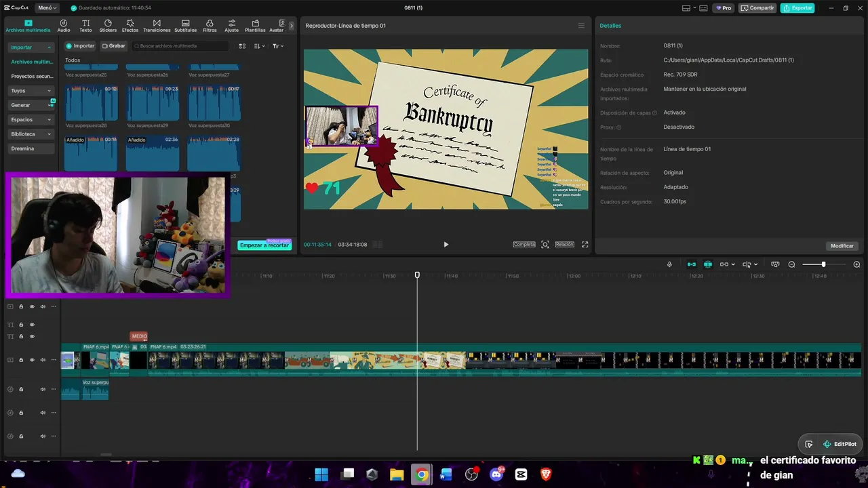Open the clip linkage dropdown arrow
Image resolution: width=868 pixels, height=488 pixels.
click(733, 264)
